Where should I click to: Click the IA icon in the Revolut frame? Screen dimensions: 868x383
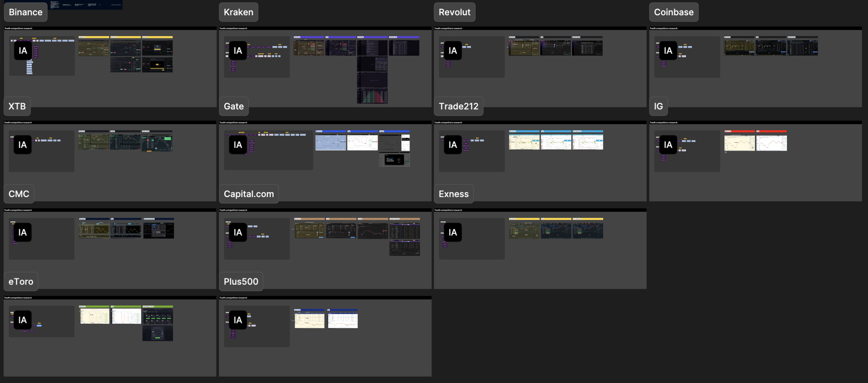pos(453,50)
